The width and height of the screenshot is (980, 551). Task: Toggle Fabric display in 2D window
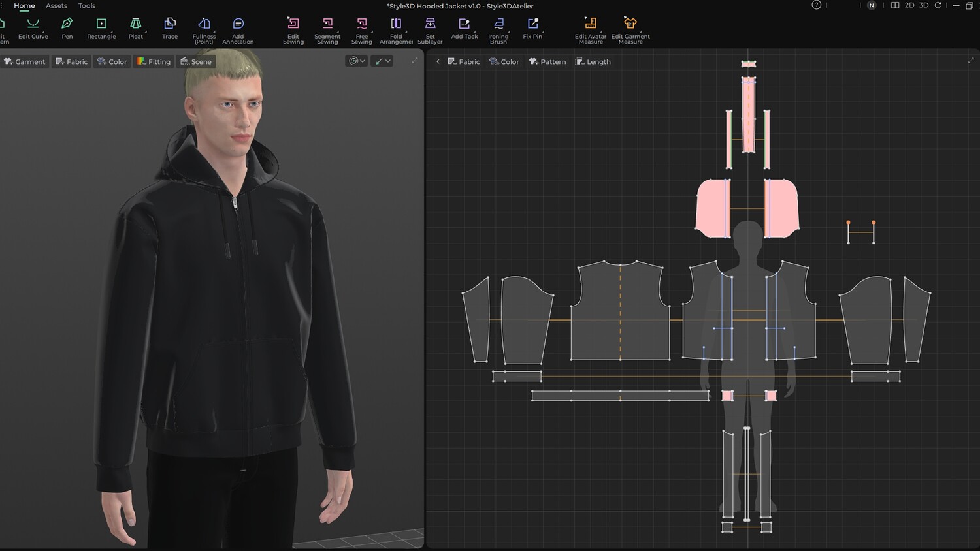click(464, 61)
